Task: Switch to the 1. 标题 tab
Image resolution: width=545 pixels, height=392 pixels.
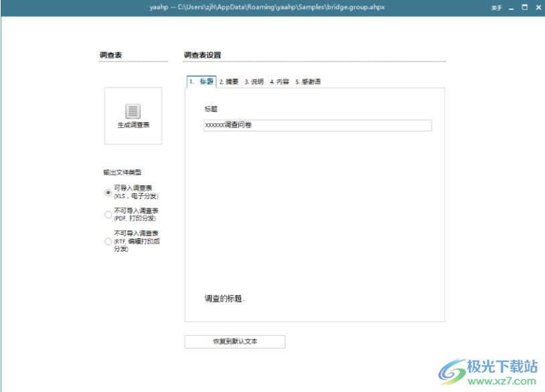Action: [x=202, y=82]
